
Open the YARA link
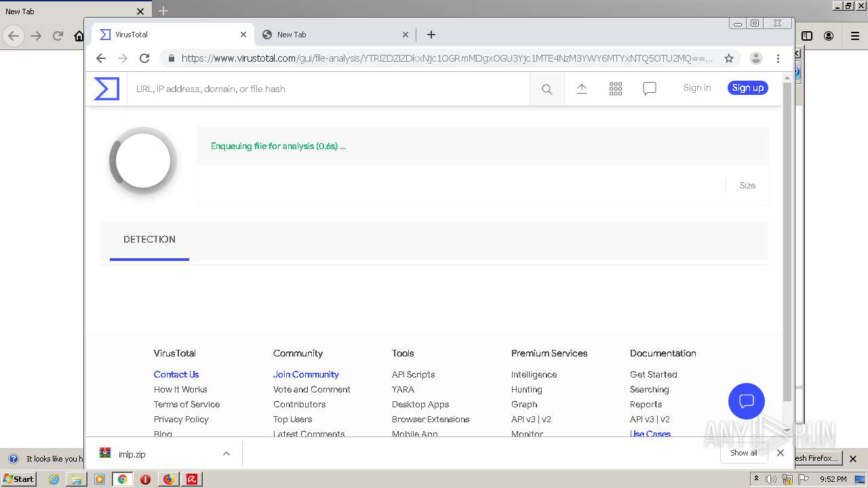point(403,389)
